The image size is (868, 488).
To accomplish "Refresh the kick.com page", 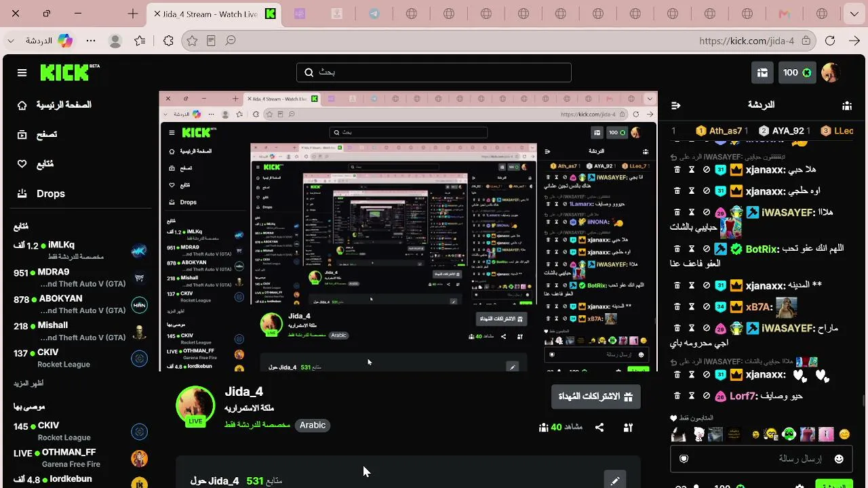I will pos(830,41).
